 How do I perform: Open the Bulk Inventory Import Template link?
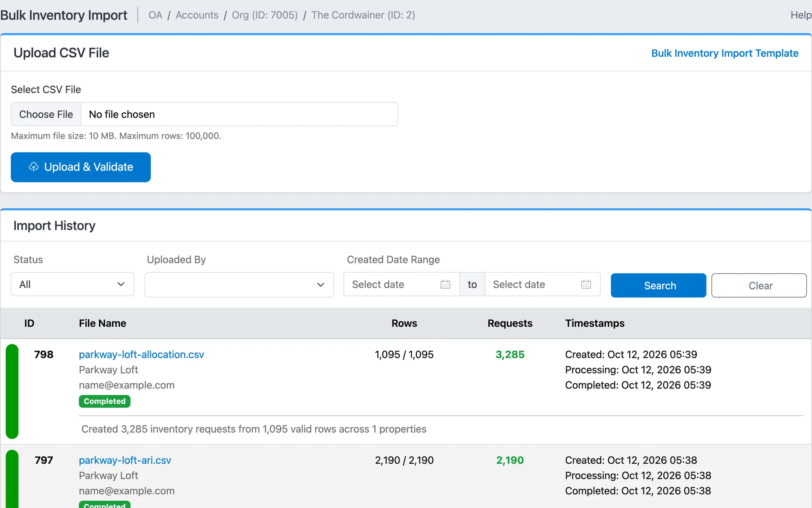click(725, 53)
